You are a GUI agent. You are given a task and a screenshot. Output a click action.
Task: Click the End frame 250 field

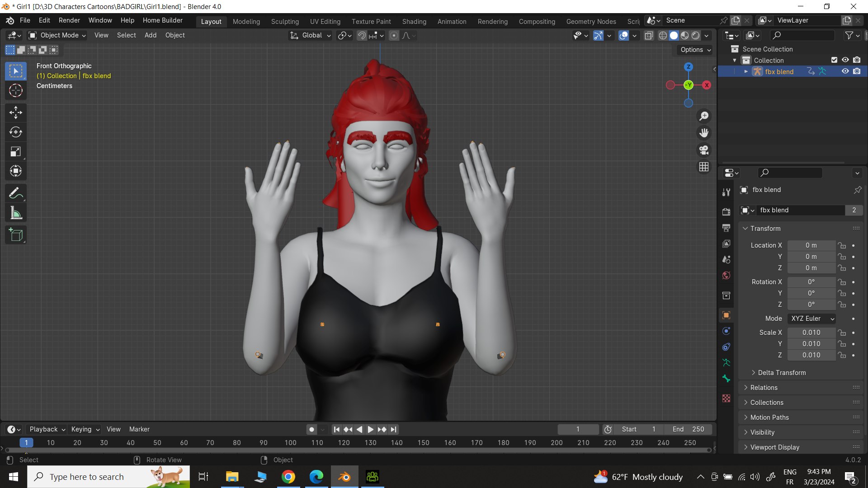[x=688, y=429]
